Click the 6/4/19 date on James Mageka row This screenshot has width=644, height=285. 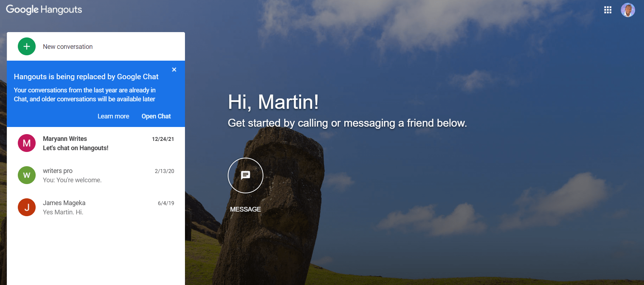(166, 203)
